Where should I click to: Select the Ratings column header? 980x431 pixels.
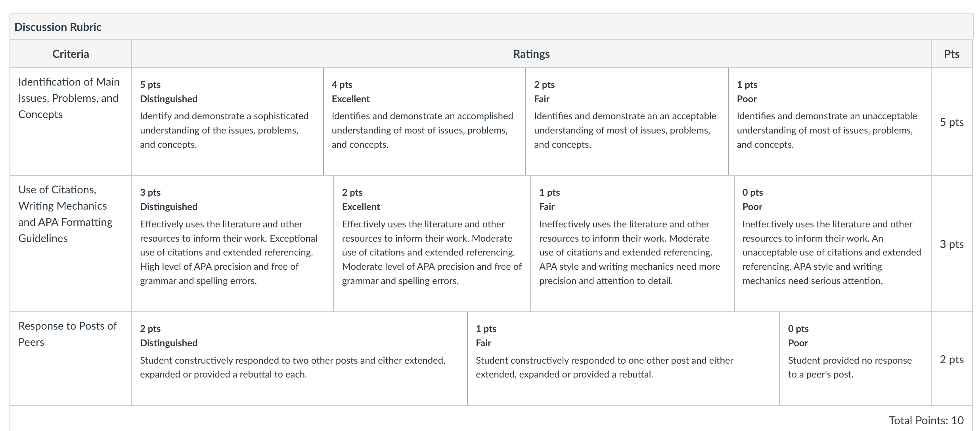pos(531,54)
